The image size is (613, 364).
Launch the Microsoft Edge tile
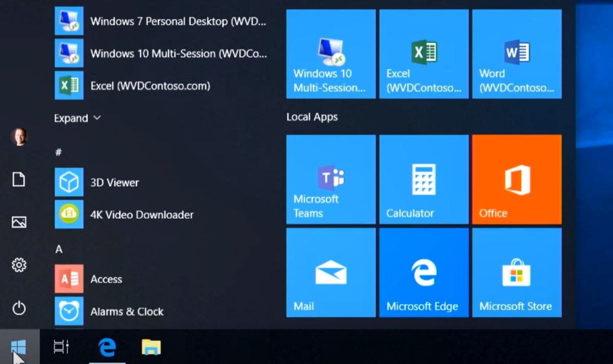[423, 273]
